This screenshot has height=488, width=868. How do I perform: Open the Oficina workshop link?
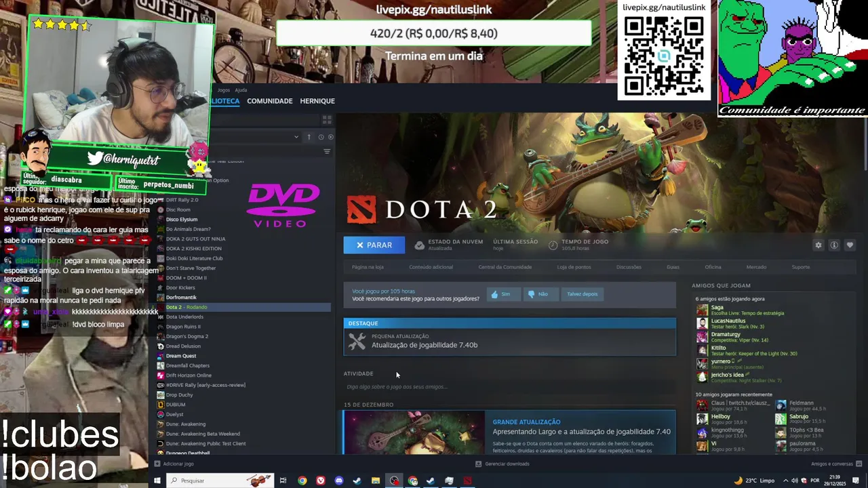click(x=713, y=267)
